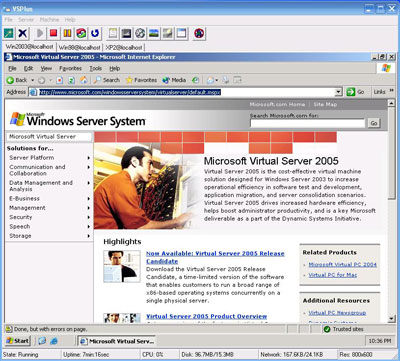This screenshot has width=400, height=361.
Task: Open the Virtual Server 2005 Product Overview link
Action: click(x=207, y=316)
